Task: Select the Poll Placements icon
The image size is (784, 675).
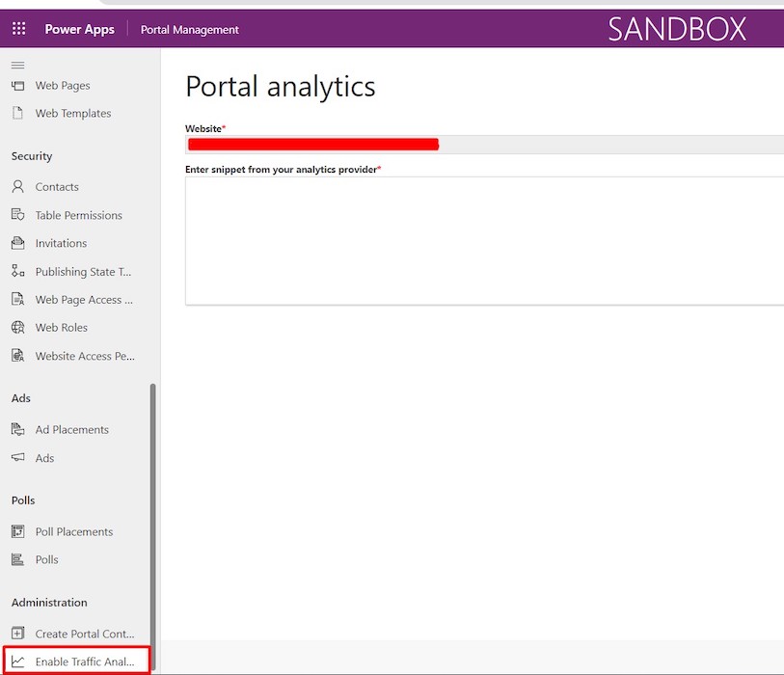Action: (x=17, y=531)
